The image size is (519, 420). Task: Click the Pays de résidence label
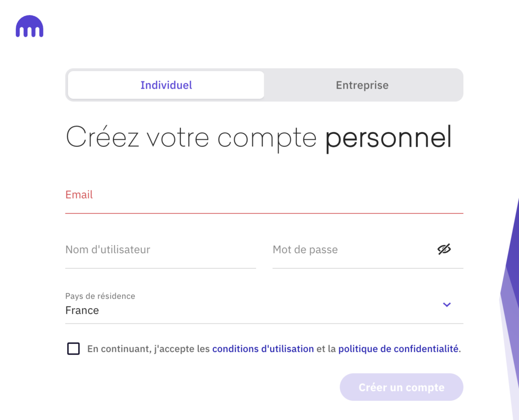point(100,296)
